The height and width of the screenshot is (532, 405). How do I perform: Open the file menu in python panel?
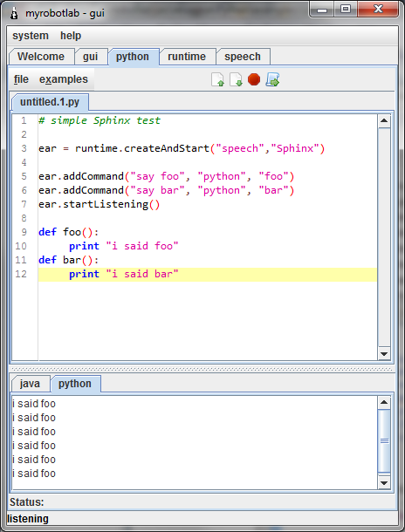21,79
